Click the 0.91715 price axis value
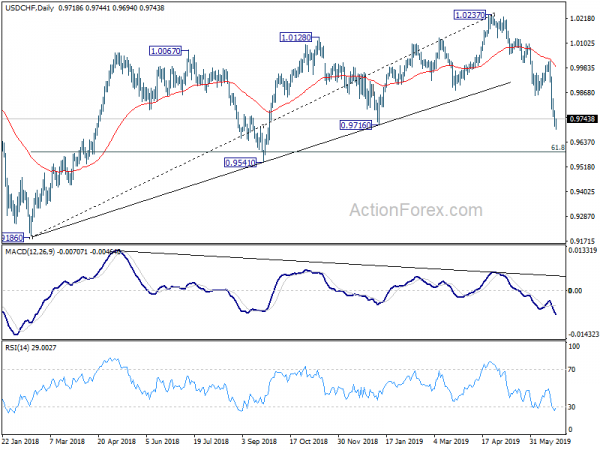 coord(582,241)
